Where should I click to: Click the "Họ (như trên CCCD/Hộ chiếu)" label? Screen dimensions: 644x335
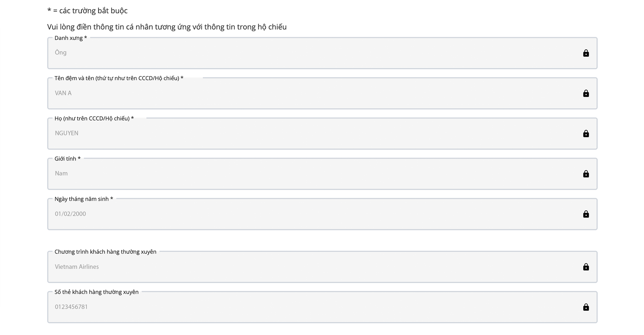94,118
